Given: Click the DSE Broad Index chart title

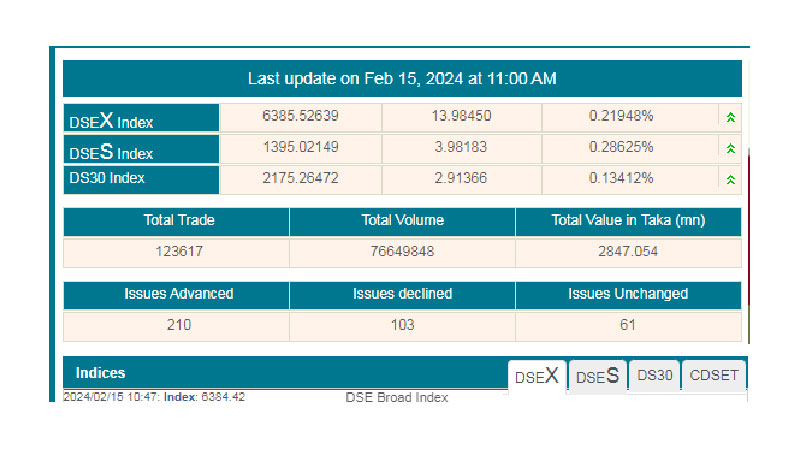Looking at the screenshot, I should [397, 398].
